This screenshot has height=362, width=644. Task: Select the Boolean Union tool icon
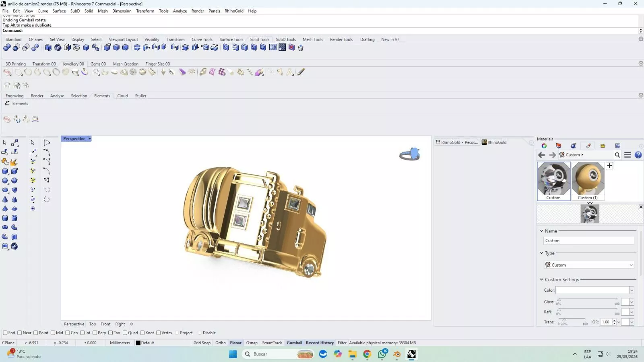coord(7,47)
